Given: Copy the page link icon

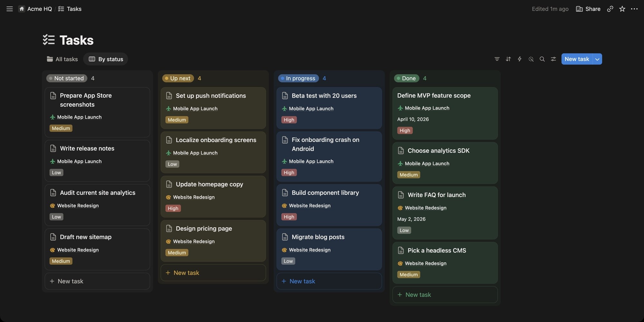Looking at the screenshot, I should coord(610,9).
